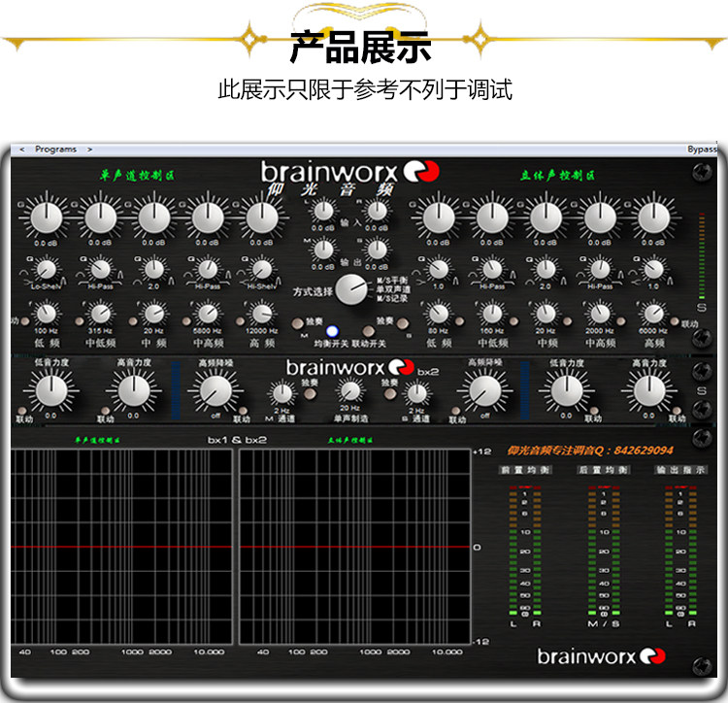Toggle the link button beside the 100 Hz knob
Image resolution: width=728 pixels, height=703 pixels.
(25, 321)
